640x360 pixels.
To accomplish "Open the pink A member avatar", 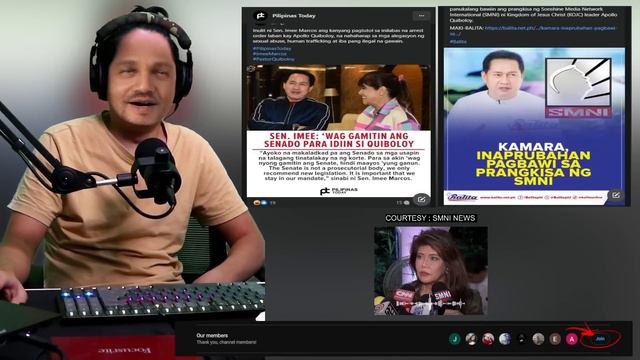I will (572, 338).
